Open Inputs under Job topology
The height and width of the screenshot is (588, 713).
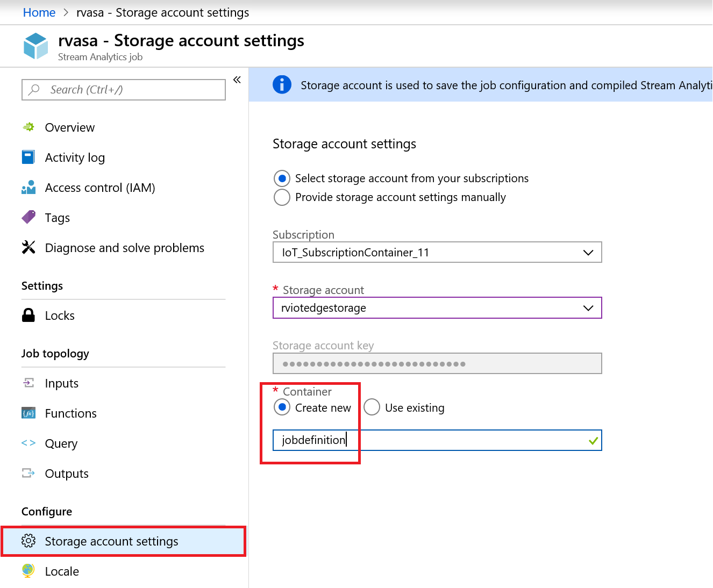(62, 383)
